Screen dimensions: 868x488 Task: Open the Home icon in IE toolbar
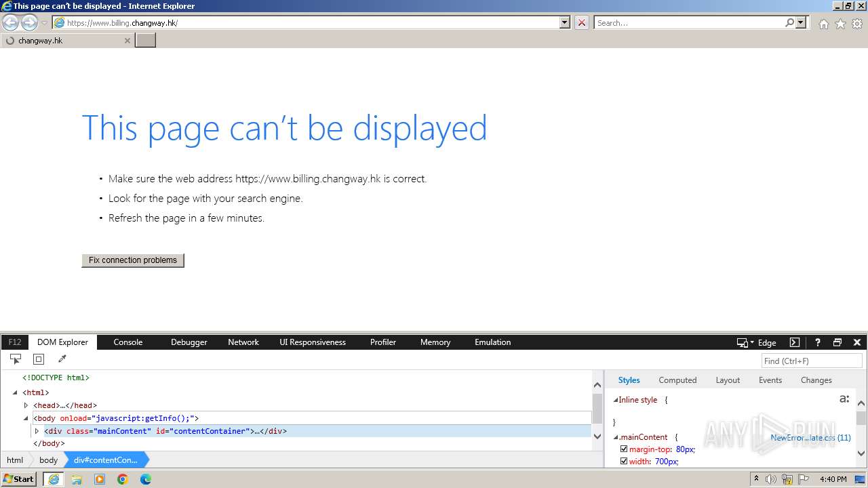tap(823, 24)
